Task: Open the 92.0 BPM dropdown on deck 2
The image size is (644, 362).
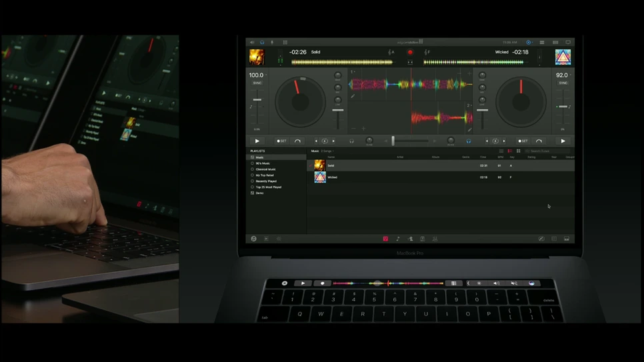Action: click(563, 75)
